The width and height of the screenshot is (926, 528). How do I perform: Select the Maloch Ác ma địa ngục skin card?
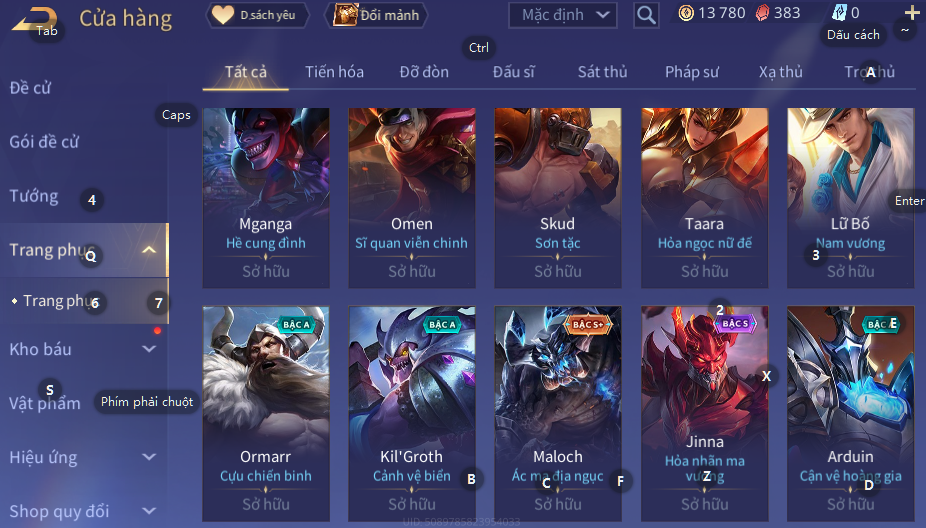click(x=557, y=413)
